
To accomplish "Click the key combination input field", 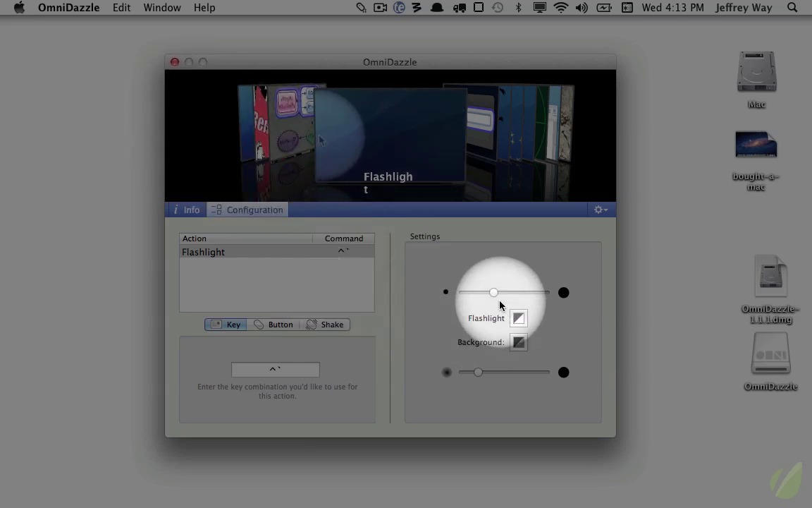I will [276, 370].
